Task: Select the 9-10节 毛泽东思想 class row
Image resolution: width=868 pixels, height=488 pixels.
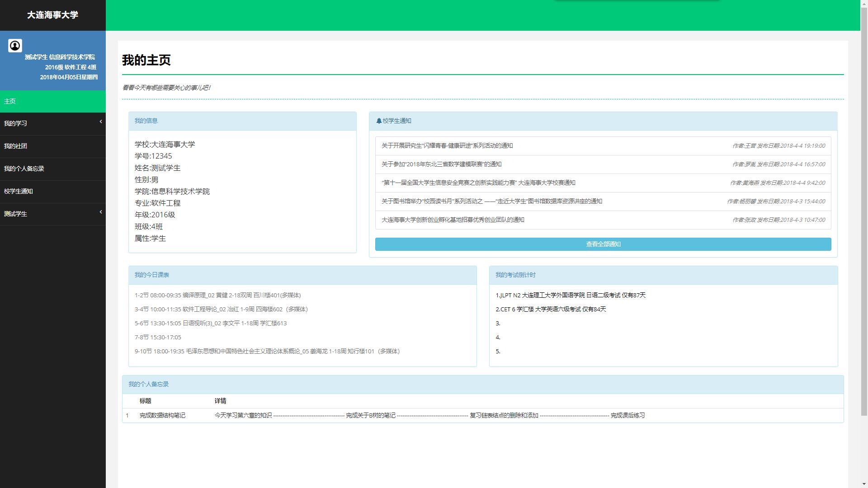Action: coord(267,351)
